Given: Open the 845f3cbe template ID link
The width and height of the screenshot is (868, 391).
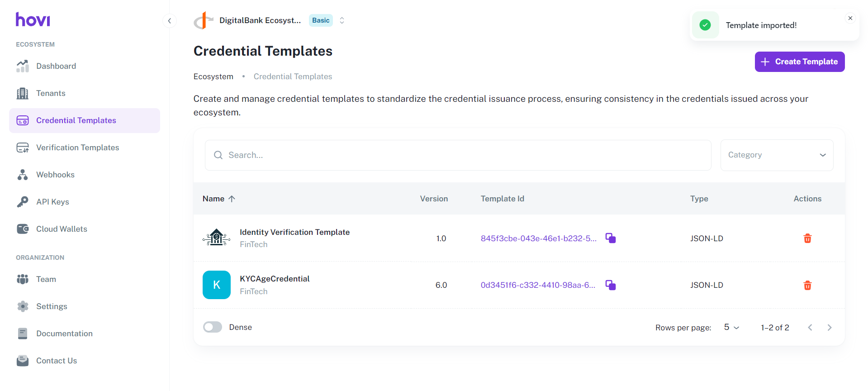Looking at the screenshot, I should (538, 238).
